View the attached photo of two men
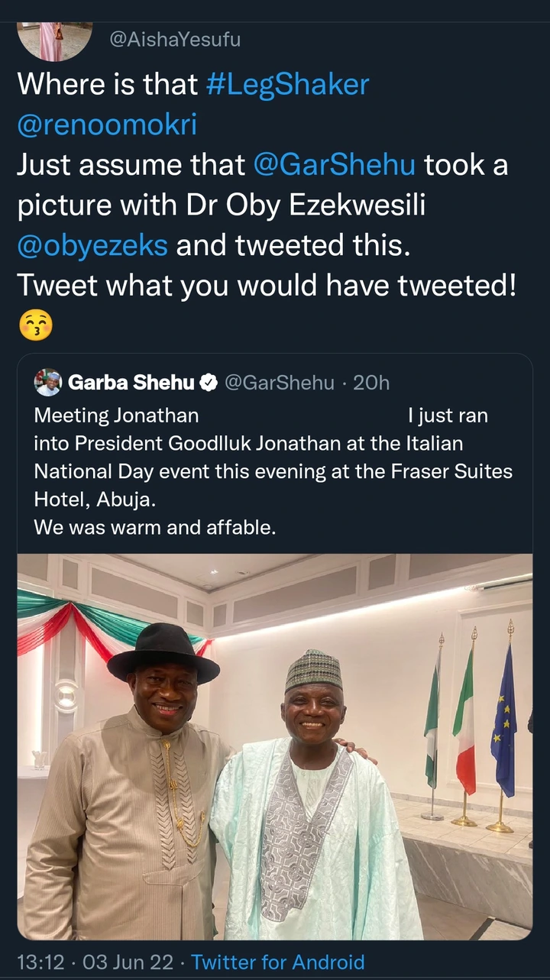The height and width of the screenshot is (980, 550). (x=275, y=746)
